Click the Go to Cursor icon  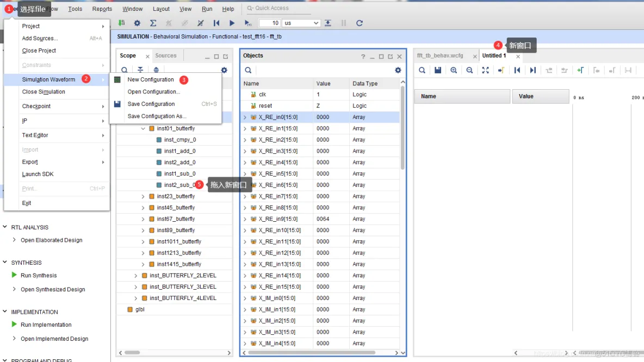point(501,70)
